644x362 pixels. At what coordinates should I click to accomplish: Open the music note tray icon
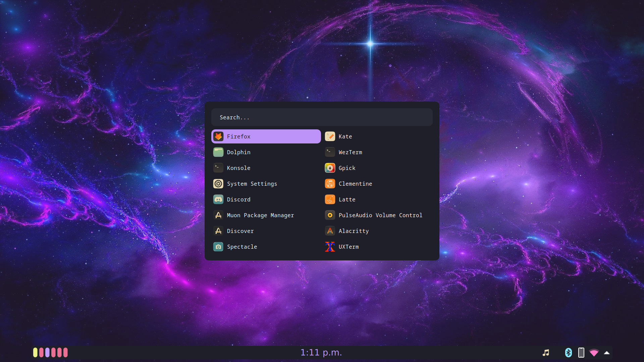[546, 353]
